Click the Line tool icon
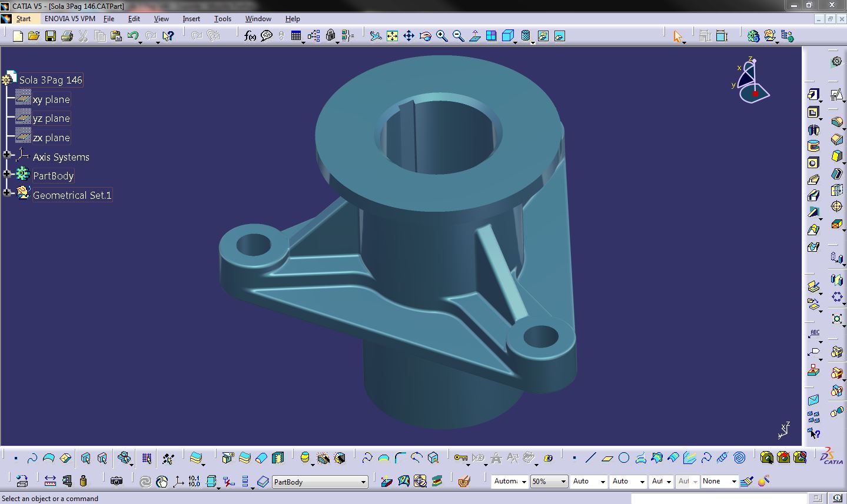Image resolution: width=847 pixels, height=504 pixels. (591, 458)
